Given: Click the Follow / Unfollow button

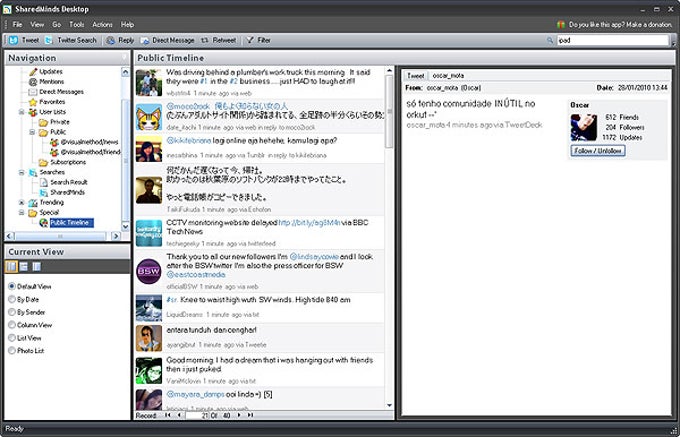Looking at the screenshot, I should [x=598, y=151].
